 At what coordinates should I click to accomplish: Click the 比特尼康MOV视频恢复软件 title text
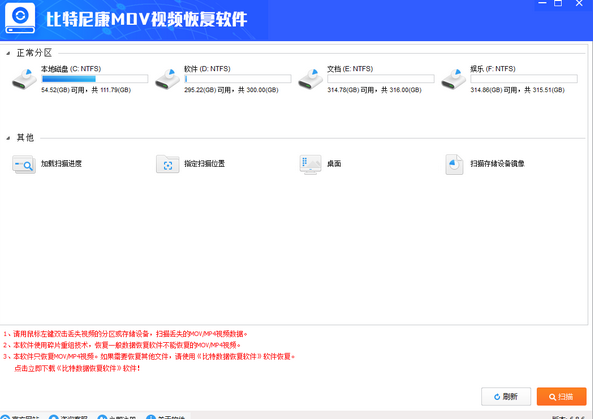pyautogui.click(x=147, y=19)
